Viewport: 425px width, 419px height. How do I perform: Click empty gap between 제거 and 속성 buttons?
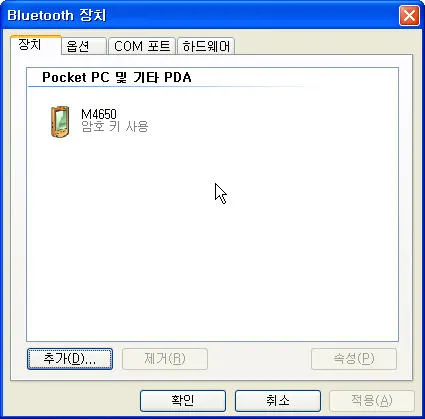(x=259, y=359)
